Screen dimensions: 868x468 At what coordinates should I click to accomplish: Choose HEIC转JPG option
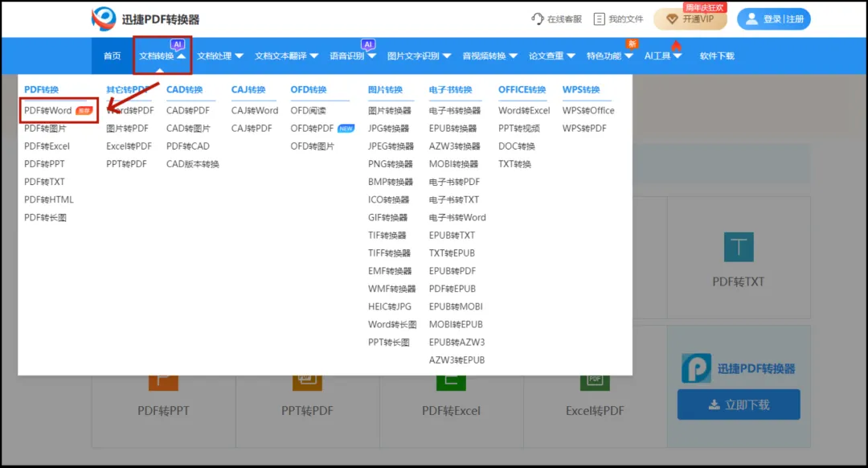click(390, 306)
